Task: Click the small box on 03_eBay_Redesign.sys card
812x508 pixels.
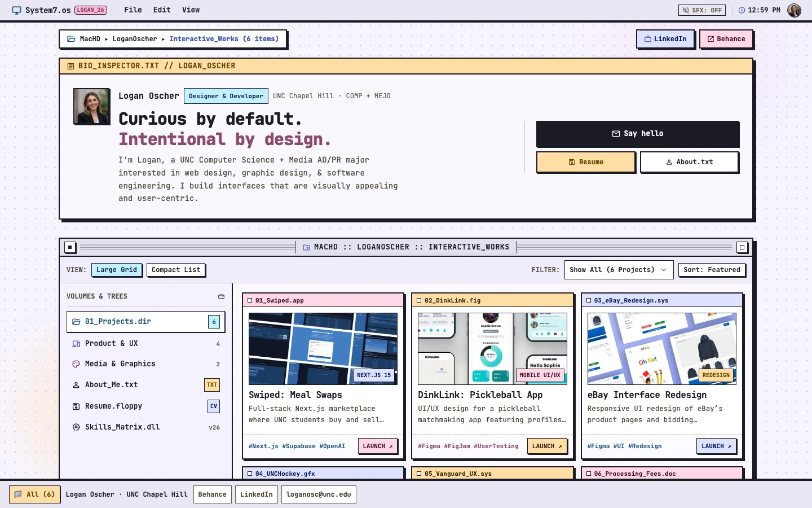Action: (x=589, y=300)
